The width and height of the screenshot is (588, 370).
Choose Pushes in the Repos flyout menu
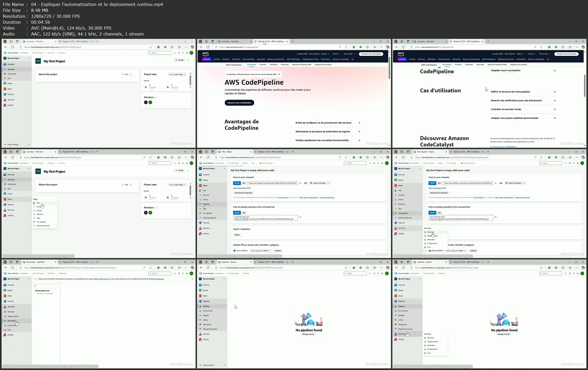point(44,210)
